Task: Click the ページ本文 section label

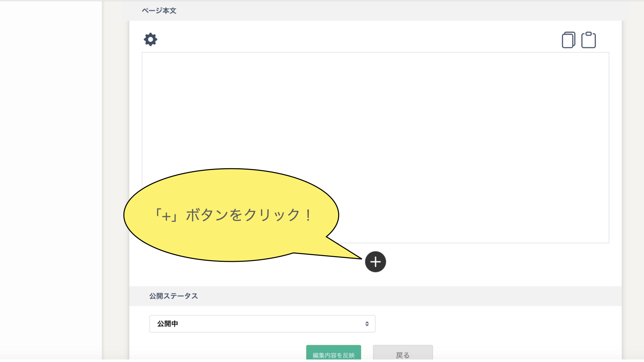Action: (159, 11)
